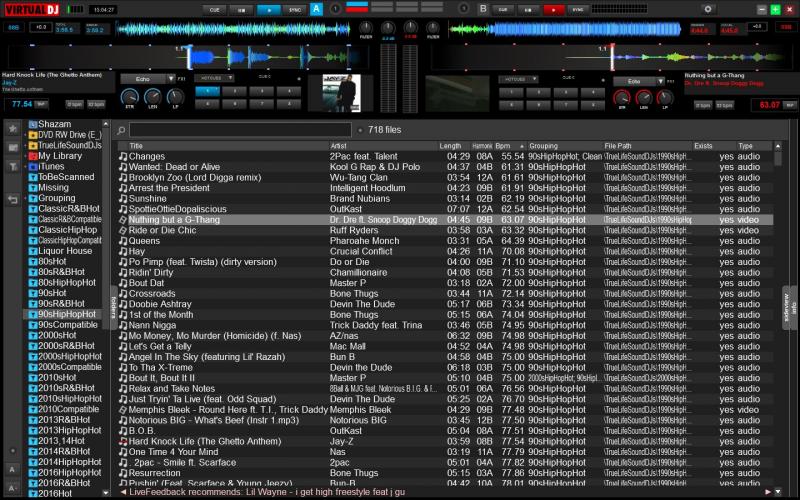Click the filter folder sidebar icon
This screenshot has height=500, width=800.
click(x=13, y=166)
